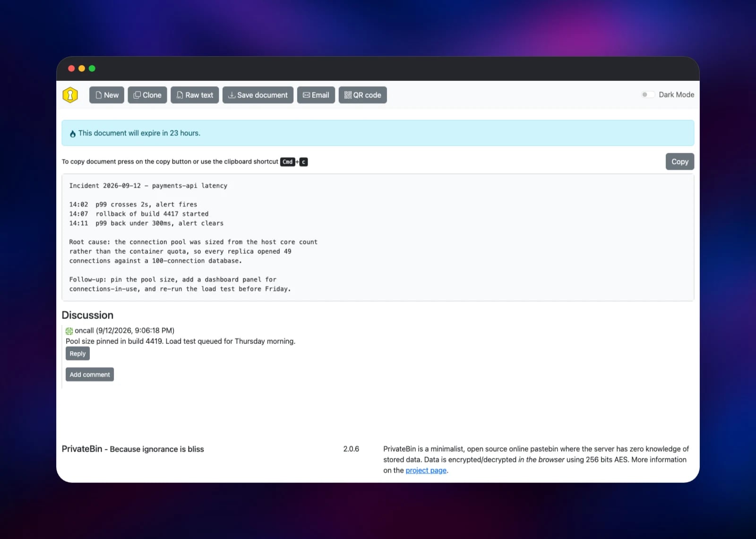Image resolution: width=756 pixels, height=539 pixels.
Task: Click the 'c' key badge
Action: coord(304,162)
